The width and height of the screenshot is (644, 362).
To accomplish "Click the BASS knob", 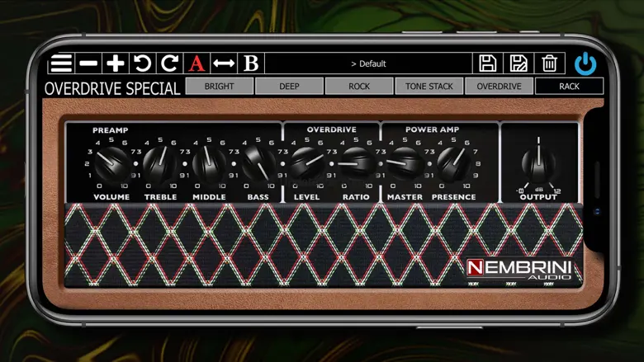I will click(258, 164).
